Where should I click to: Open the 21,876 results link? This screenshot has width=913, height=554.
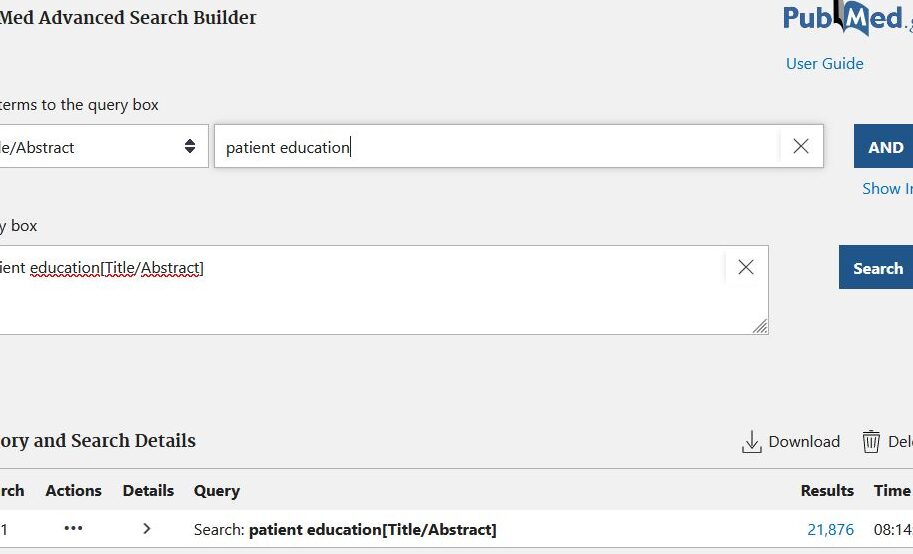pyautogui.click(x=830, y=530)
